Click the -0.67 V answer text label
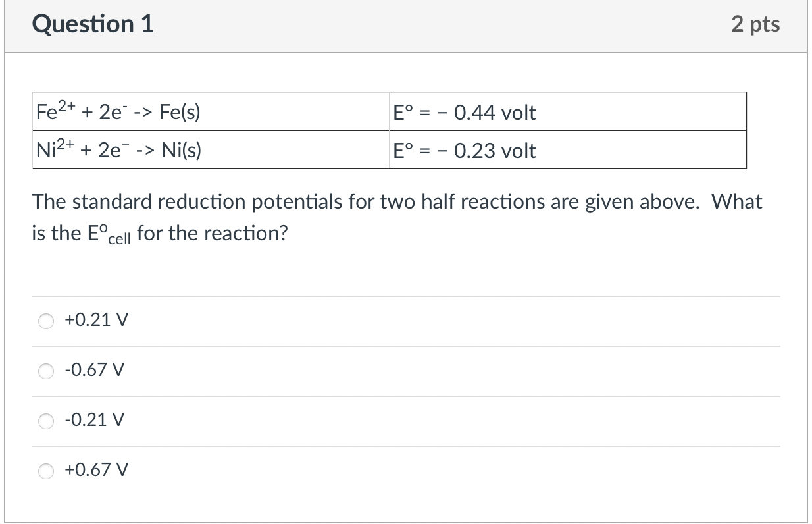The image size is (812, 524). coord(92,370)
